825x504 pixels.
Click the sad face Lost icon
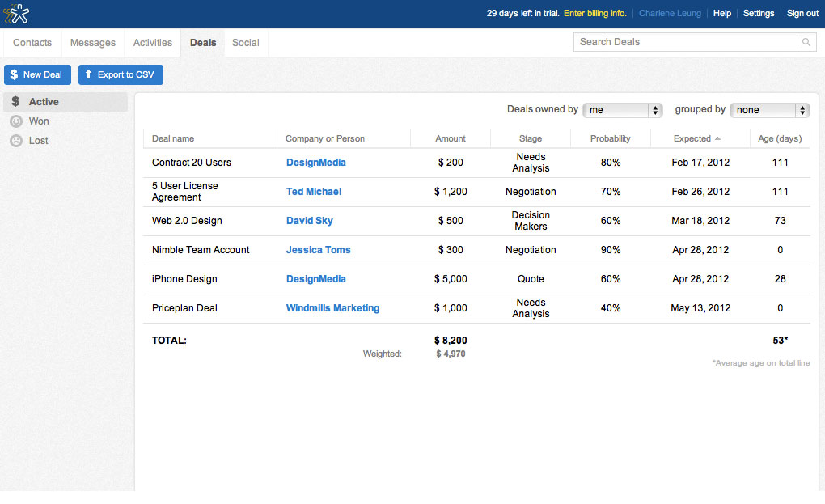(x=15, y=141)
